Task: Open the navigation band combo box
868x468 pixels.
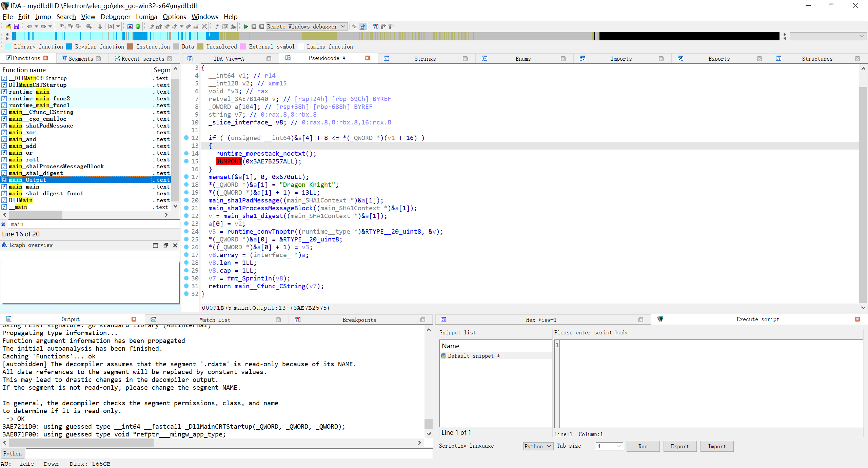Action: pos(828,36)
